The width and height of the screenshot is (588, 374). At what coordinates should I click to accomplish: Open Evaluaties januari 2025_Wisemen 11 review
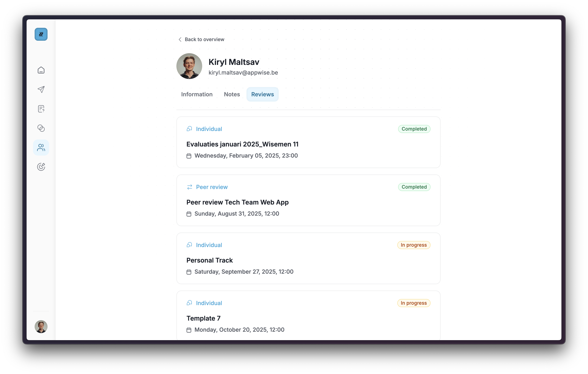242,144
